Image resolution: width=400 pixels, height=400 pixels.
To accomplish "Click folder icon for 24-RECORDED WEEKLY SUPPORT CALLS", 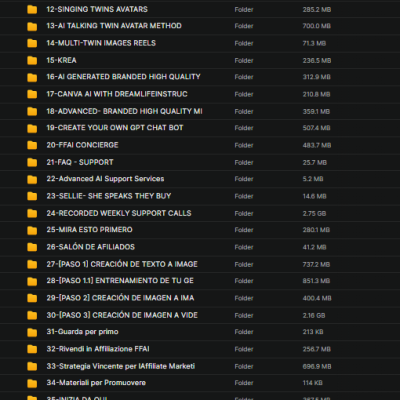I will pos(32,213).
